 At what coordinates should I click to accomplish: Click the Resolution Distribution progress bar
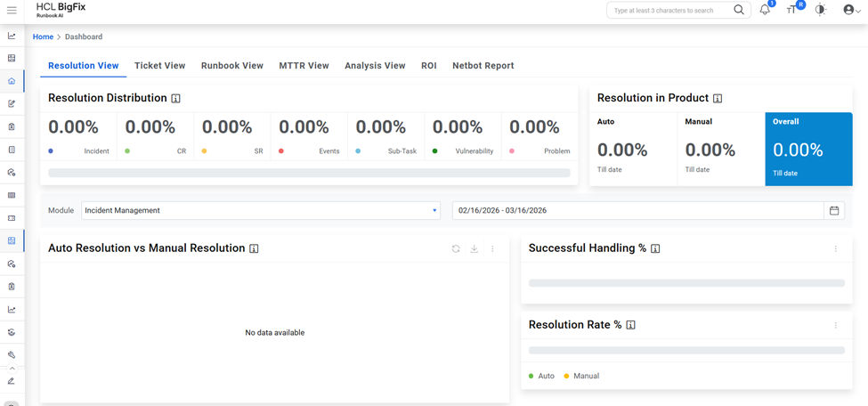point(310,173)
